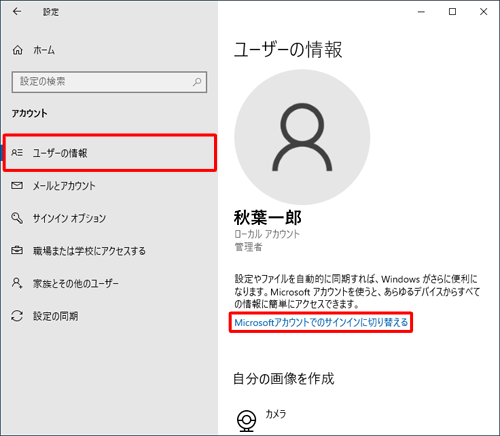Click the 自分の画像を作成 heading
Viewport: 500px width, 436px height.
point(283,379)
